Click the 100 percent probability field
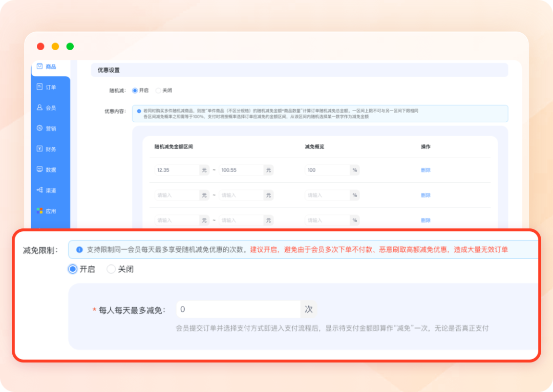Image resolution: width=553 pixels, height=392 pixels. tap(327, 170)
